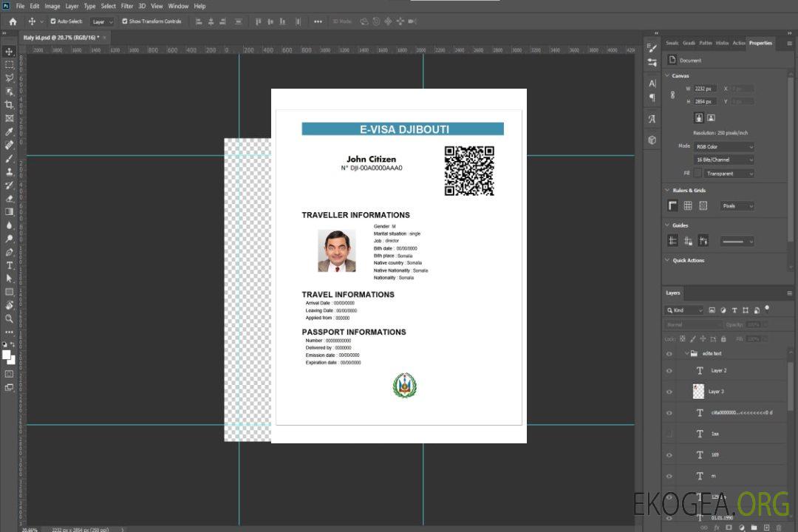Screen dimensions: 798x532
Task: Select the Eraser tool
Action: coord(9,199)
